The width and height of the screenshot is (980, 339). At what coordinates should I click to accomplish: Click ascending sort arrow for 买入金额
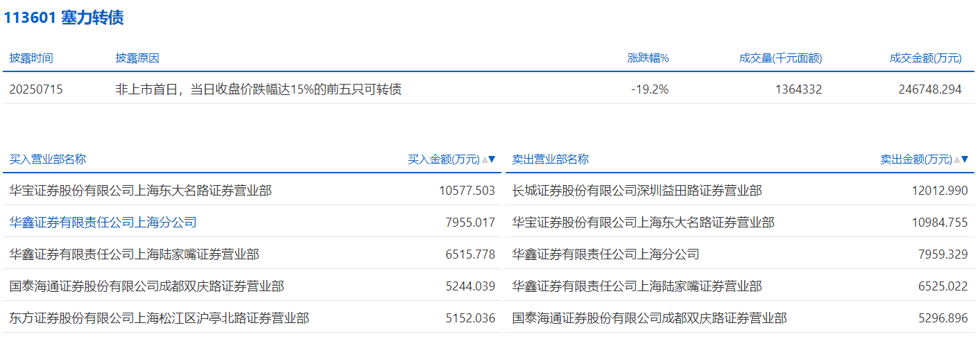point(484,159)
